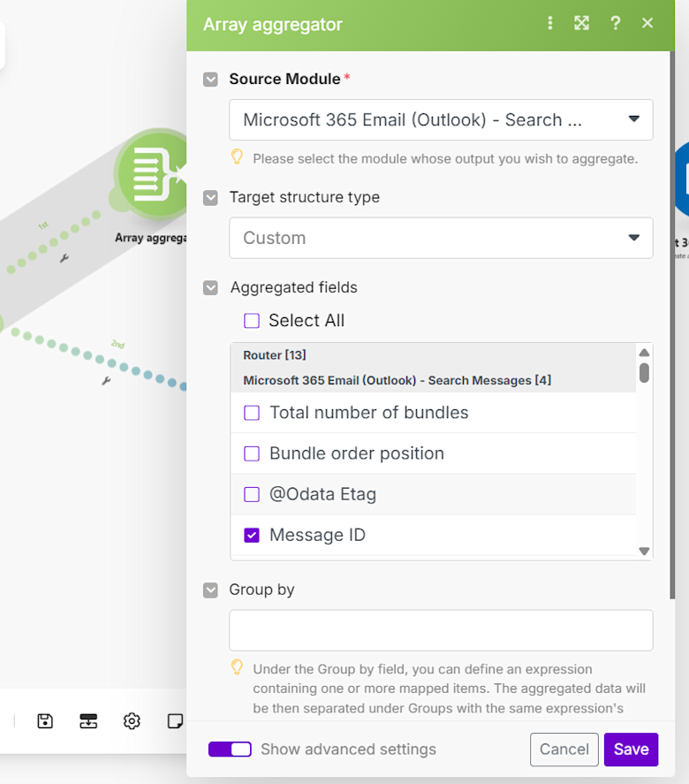Collapse the Aggregated fields section

tap(210, 288)
